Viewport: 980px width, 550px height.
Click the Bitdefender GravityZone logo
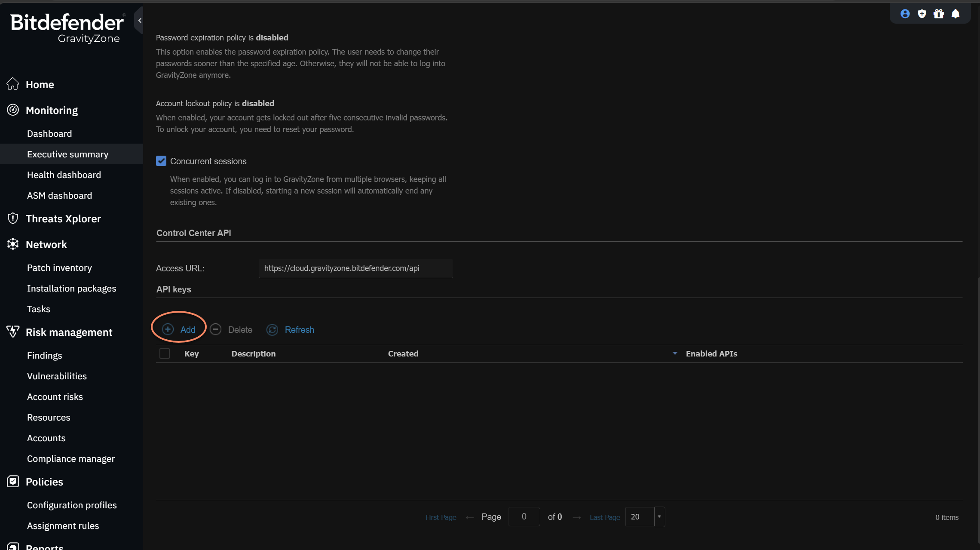67,28
